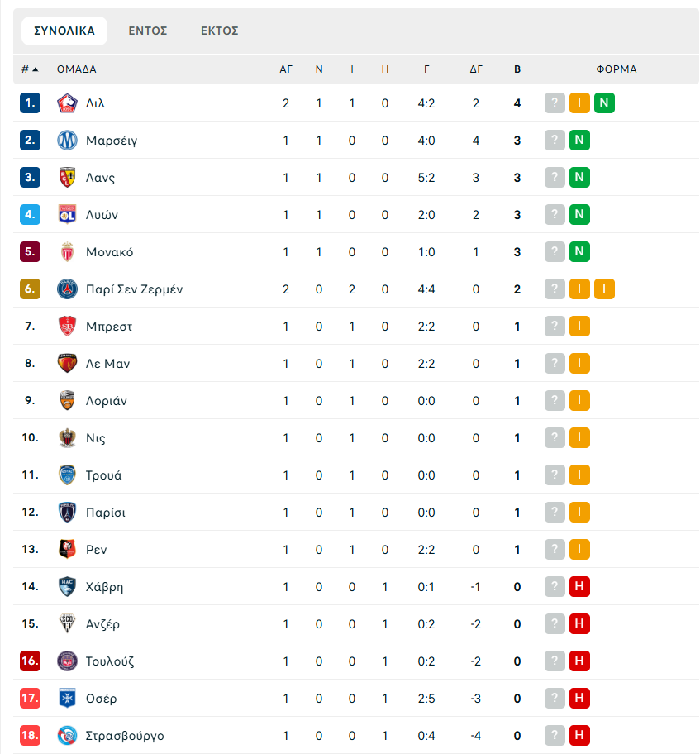700x754 pixels.
Task: Click the question mark form box for Μαρσέιγ
Action: [555, 141]
